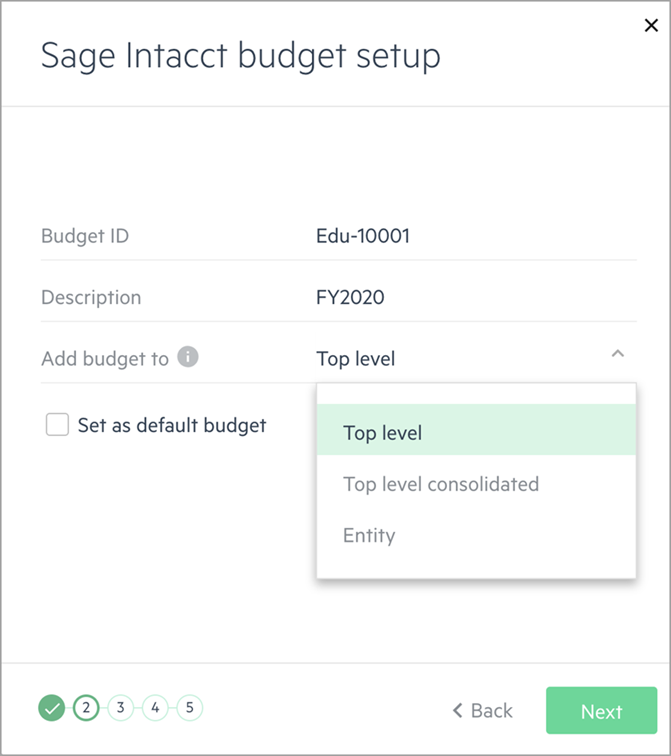Click the Budget ID label
This screenshot has width=671, height=756.
click(x=85, y=236)
